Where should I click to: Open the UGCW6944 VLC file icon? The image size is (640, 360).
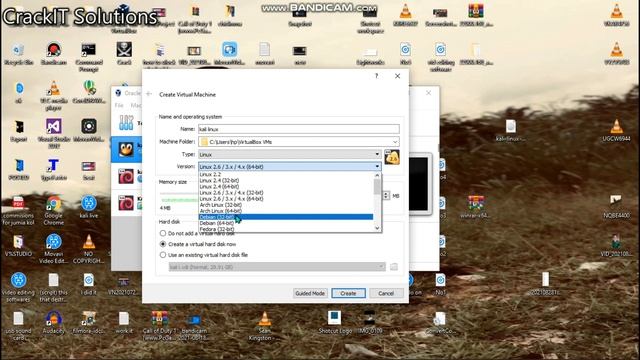click(616, 131)
